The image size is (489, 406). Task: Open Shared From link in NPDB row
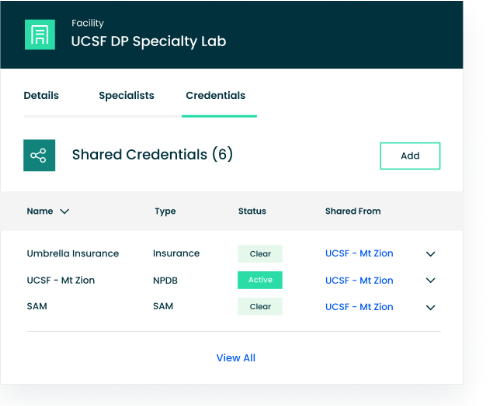coord(359,280)
